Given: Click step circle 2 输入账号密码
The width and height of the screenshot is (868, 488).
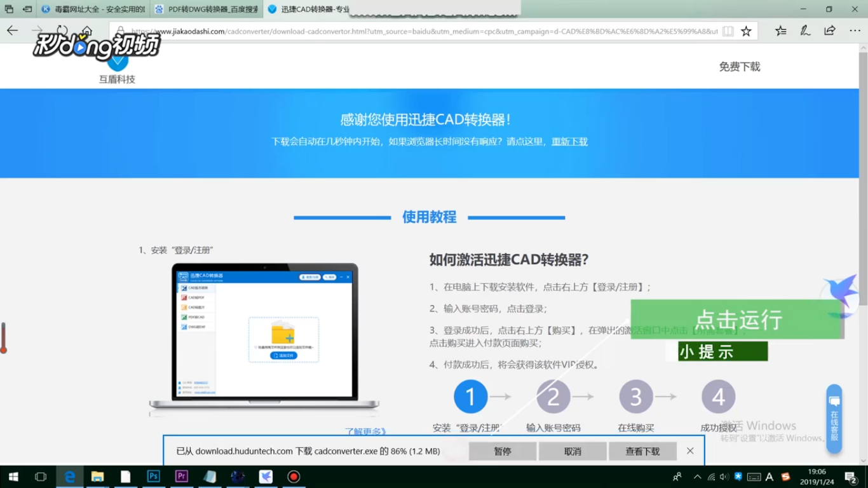Looking at the screenshot, I should pyautogui.click(x=553, y=396).
